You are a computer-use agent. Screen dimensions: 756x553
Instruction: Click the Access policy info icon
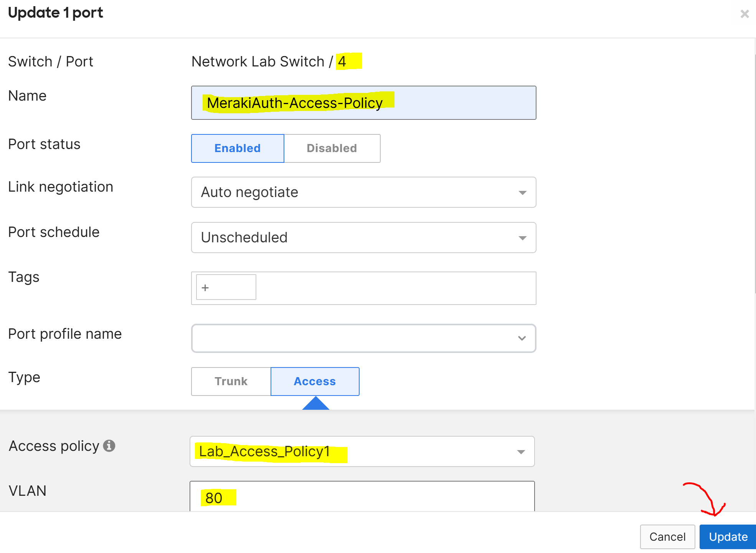[109, 446]
